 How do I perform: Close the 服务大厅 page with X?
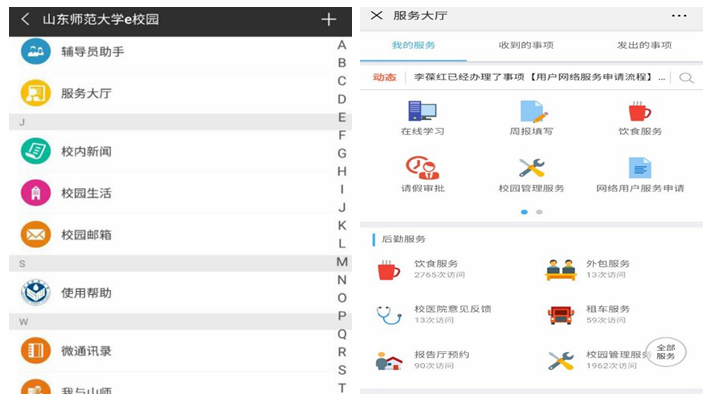(x=376, y=15)
